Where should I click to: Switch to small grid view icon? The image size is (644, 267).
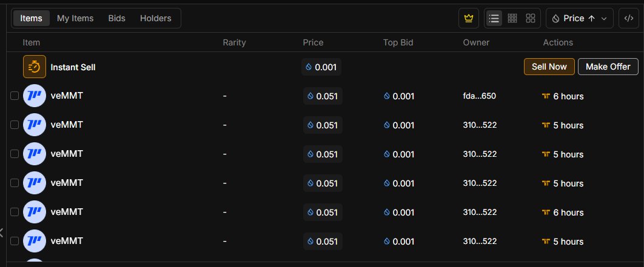(x=512, y=18)
